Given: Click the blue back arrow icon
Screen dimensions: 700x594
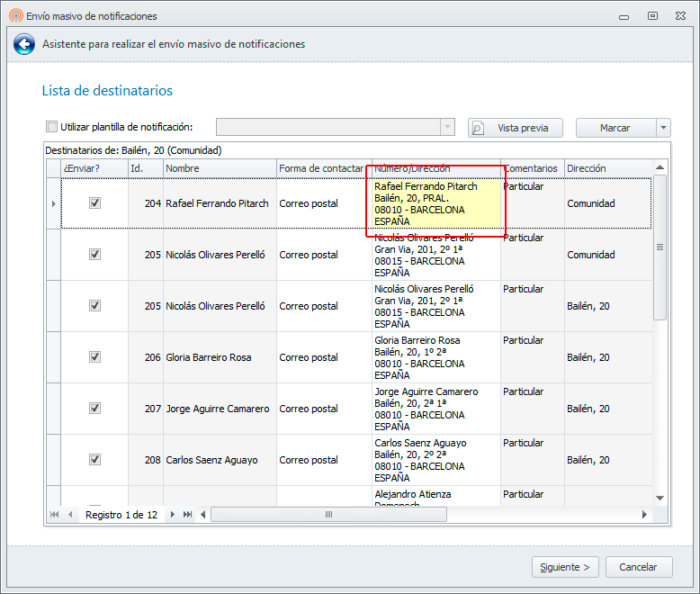Looking at the screenshot, I should 24,44.
